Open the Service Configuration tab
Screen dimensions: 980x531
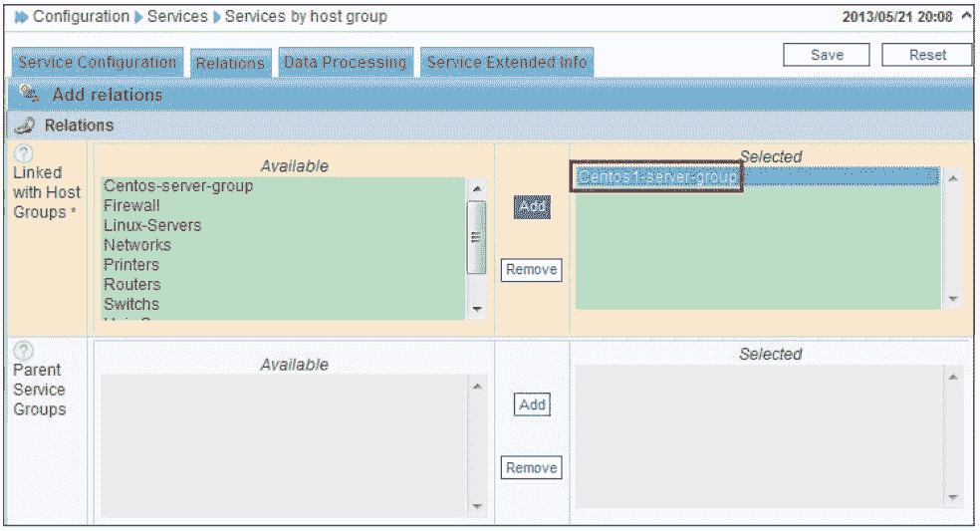[x=97, y=62]
